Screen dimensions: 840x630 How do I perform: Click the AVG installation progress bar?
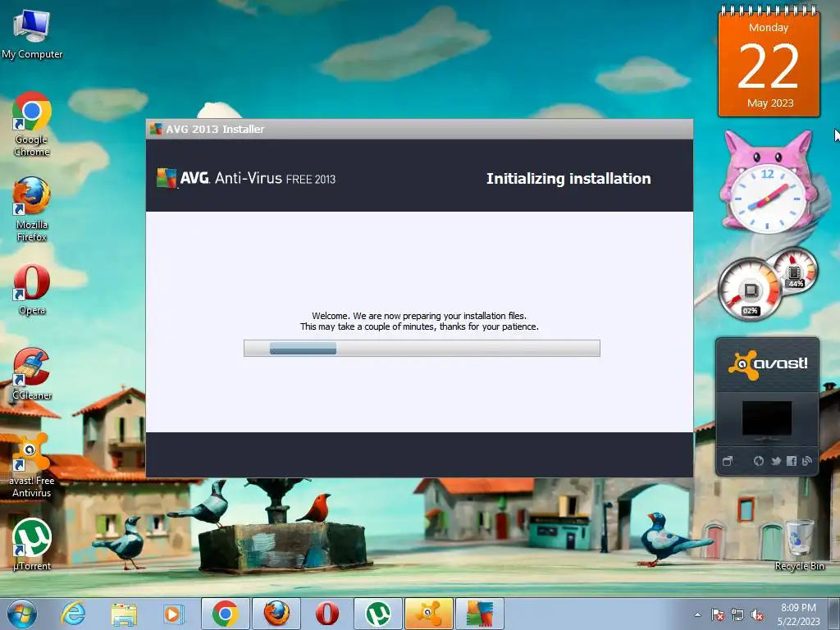(x=422, y=348)
